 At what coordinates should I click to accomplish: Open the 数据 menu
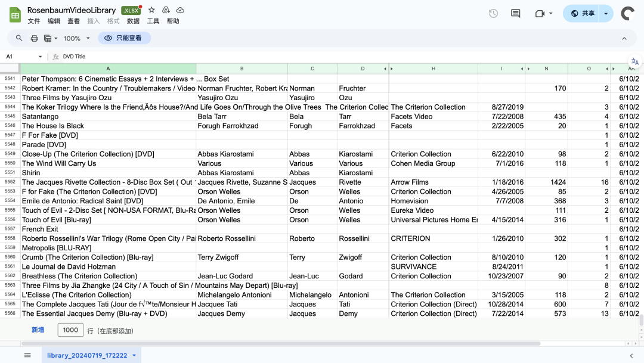coord(133,21)
